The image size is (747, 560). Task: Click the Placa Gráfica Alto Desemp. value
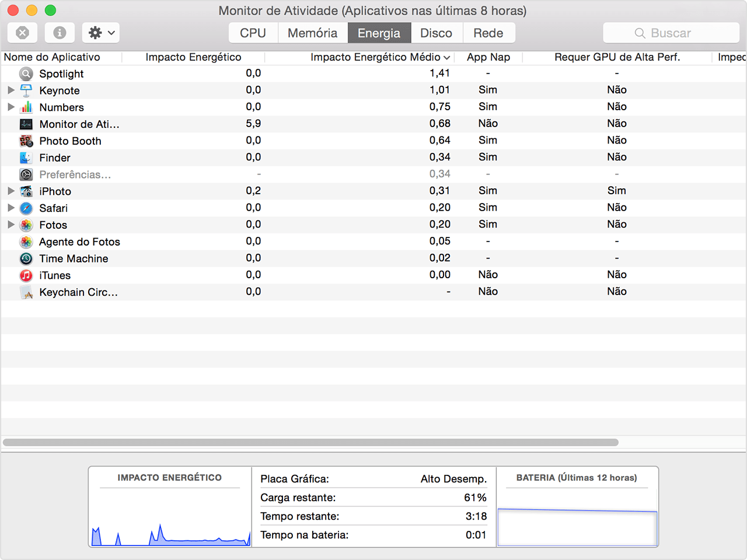tap(453, 479)
